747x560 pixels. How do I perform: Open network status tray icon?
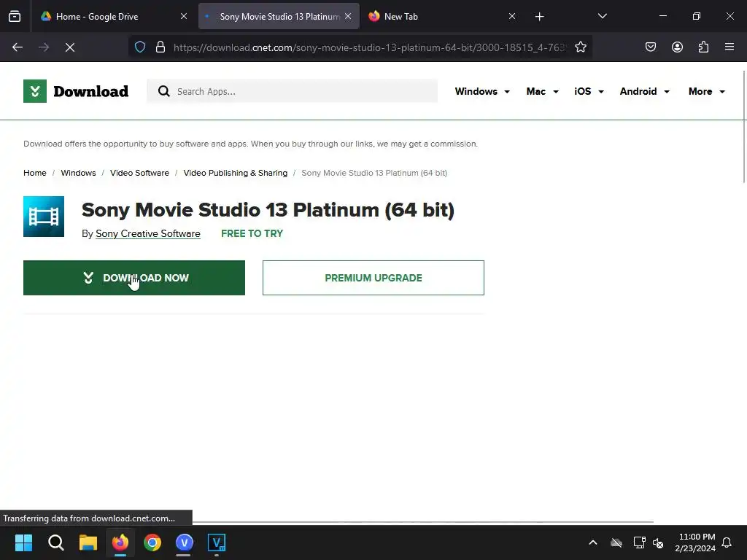(639, 542)
